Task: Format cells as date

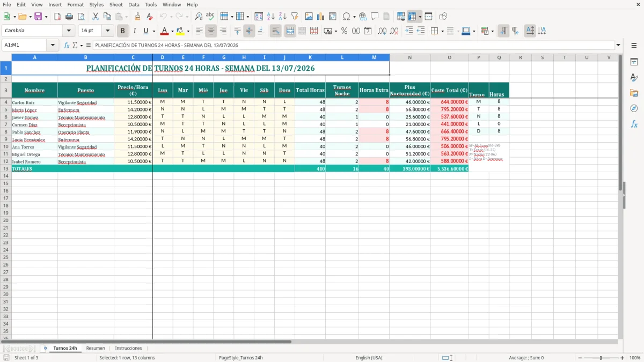Action: coord(368,31)
